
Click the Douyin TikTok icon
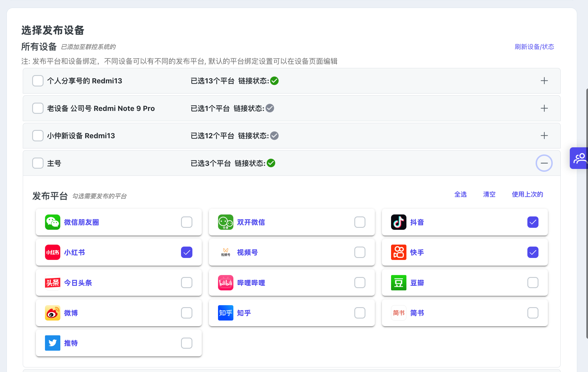pyautogui.click(x=398, y=222)
